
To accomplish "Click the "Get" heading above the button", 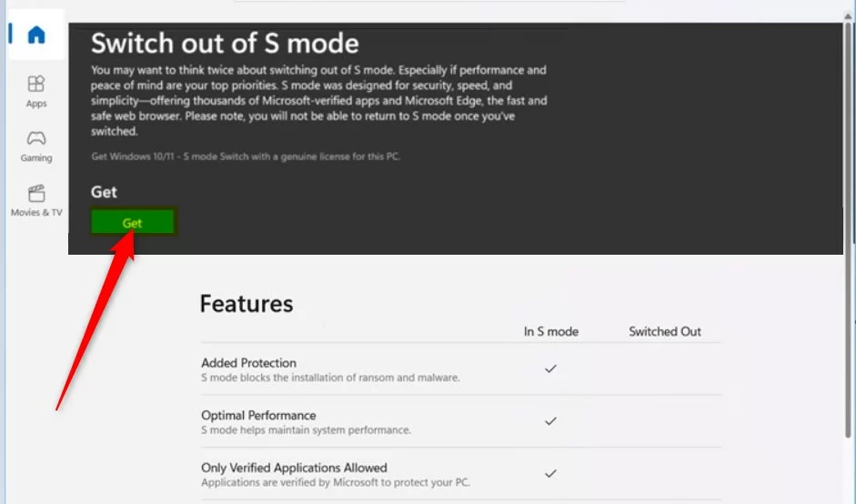I will [104, 192].
